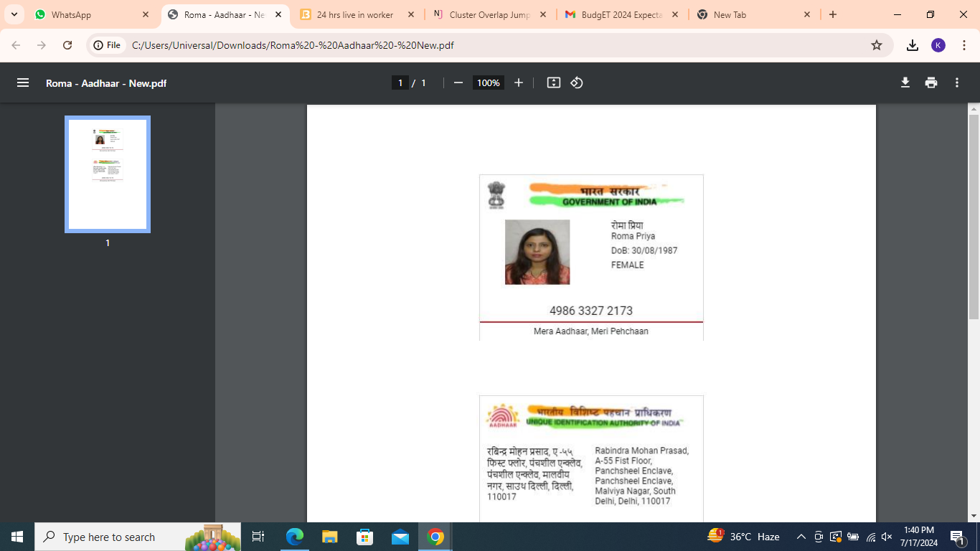The image size is (980, 551).
Task: Open the 36°C Haze weather widget
Action: pyautogui.click(x=743, y=537)
